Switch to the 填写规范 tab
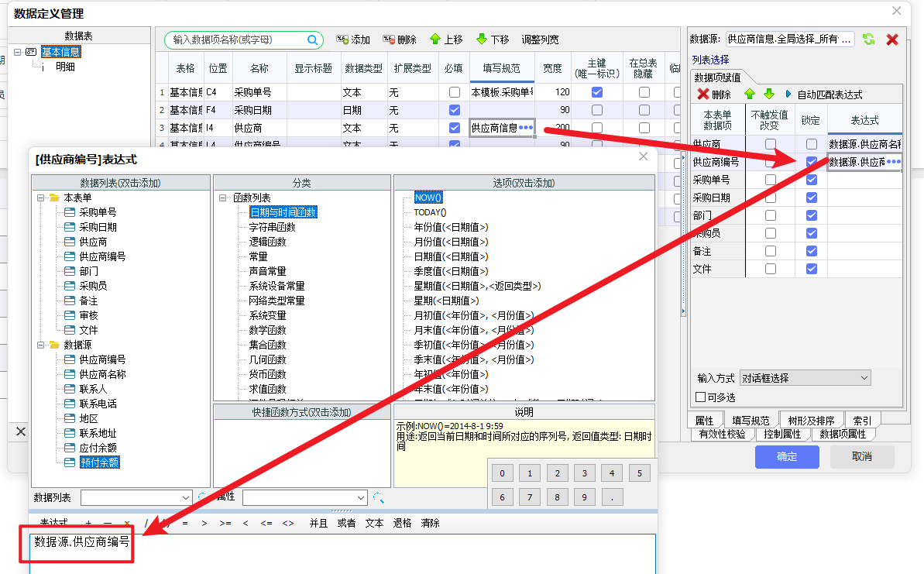This screenshot has width=924, height=574. click(x=751, y=420)
